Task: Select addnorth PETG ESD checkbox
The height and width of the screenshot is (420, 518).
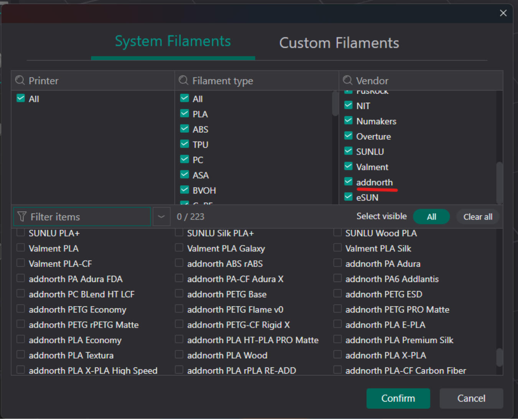Action: (338, 294)
